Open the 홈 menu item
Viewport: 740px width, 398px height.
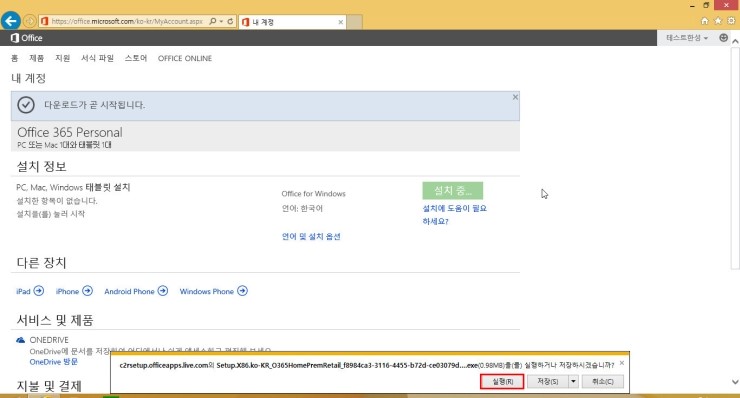(x=14, y=58)
